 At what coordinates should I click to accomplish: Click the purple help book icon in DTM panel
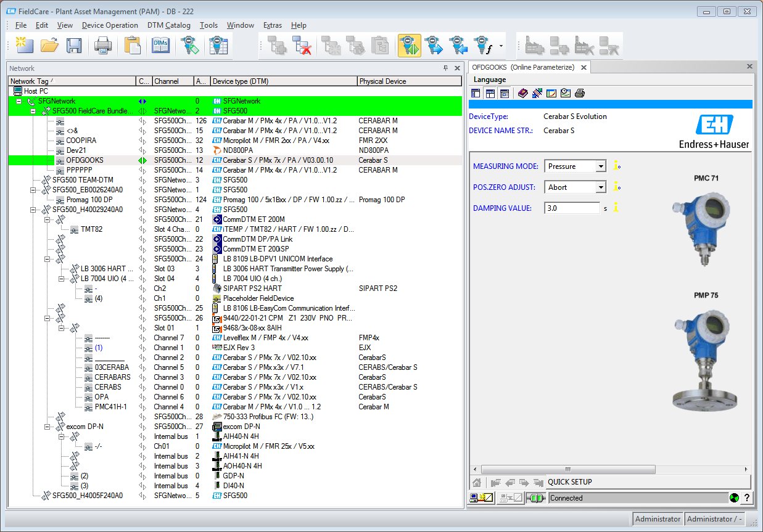523,94
